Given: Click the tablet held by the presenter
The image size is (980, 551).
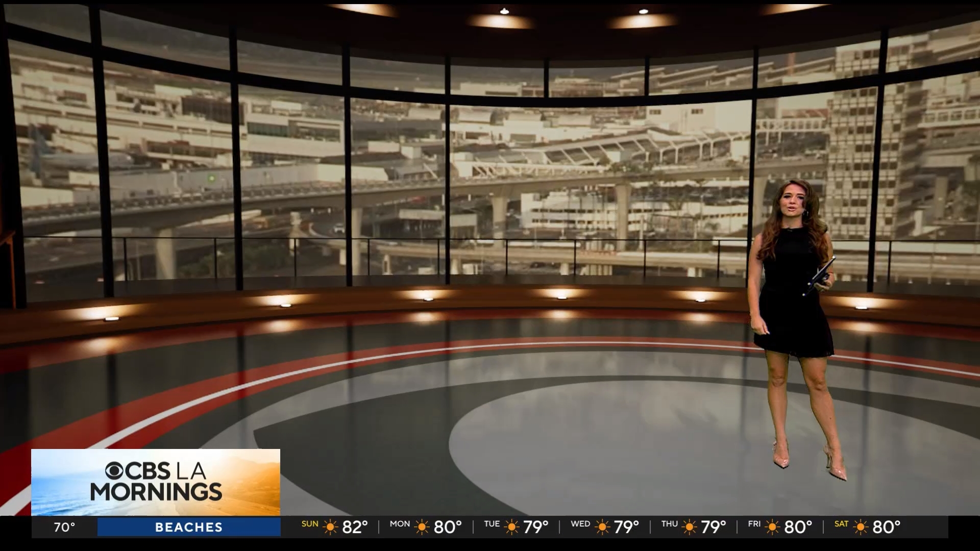Looking at the screenshot, I should click(x=819, y=276).
